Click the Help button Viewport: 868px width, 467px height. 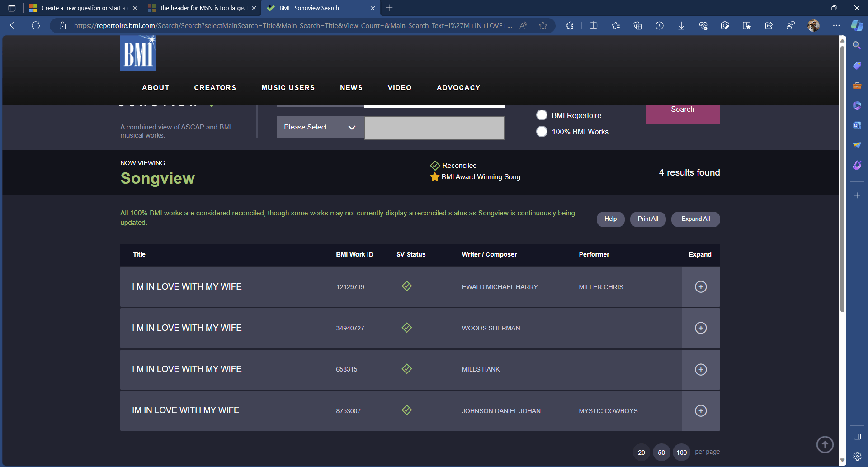click(611, 219)
